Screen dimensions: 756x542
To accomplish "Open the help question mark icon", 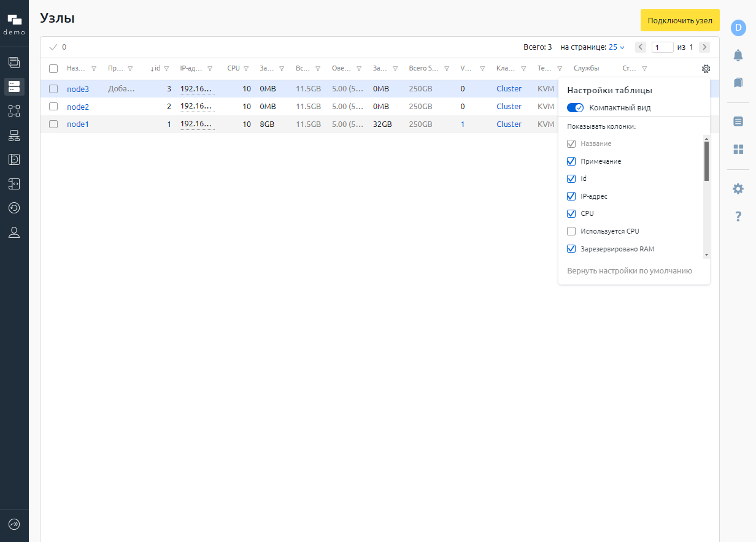I will pyautogui.click(x=738, y=216).
